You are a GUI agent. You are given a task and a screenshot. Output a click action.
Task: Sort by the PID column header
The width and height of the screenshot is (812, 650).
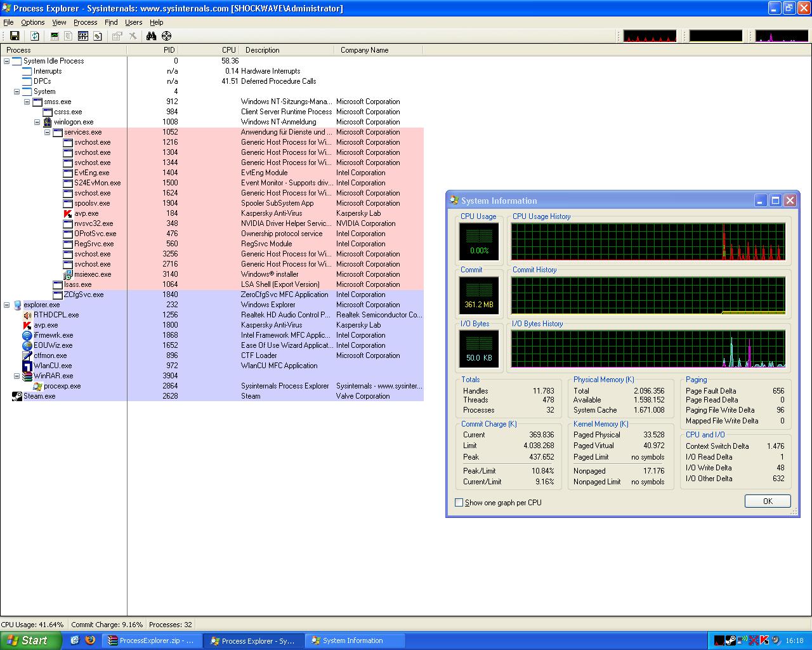(x=152, y=50)
